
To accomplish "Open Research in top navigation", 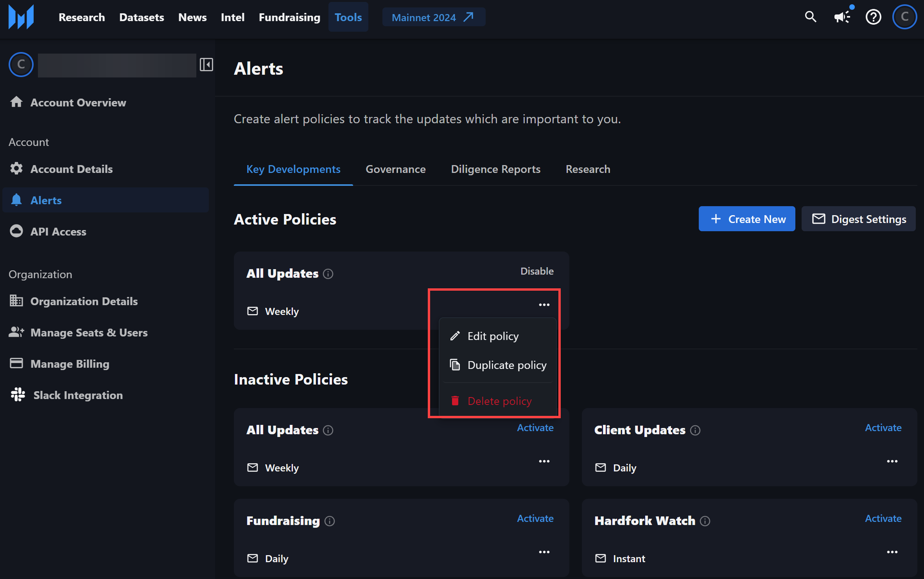I will [x=82, y=17].
